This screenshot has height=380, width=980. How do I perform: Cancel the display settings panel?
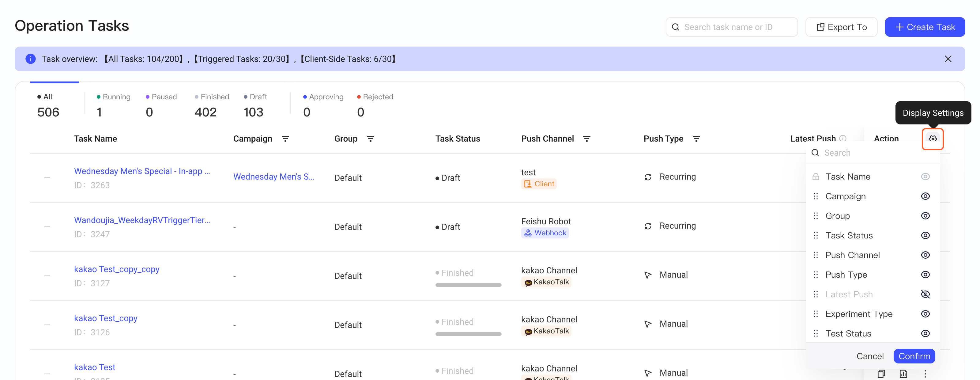tap(870, 356)
